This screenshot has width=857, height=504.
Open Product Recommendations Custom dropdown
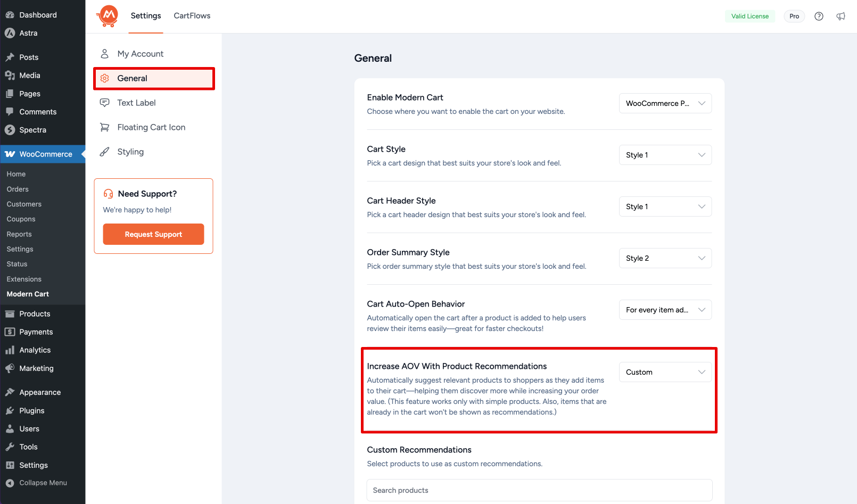[665, 372]
